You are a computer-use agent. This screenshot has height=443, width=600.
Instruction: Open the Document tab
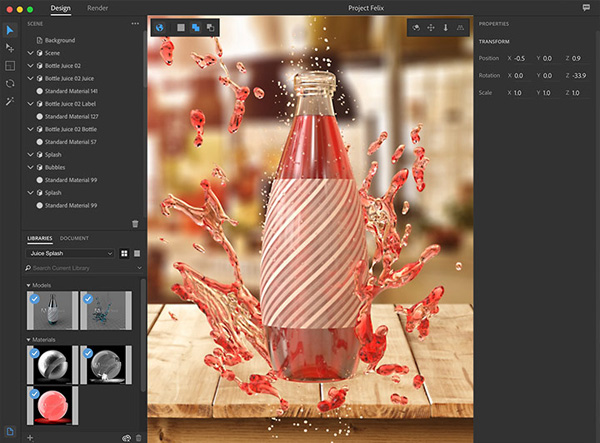tap(74, 238)
